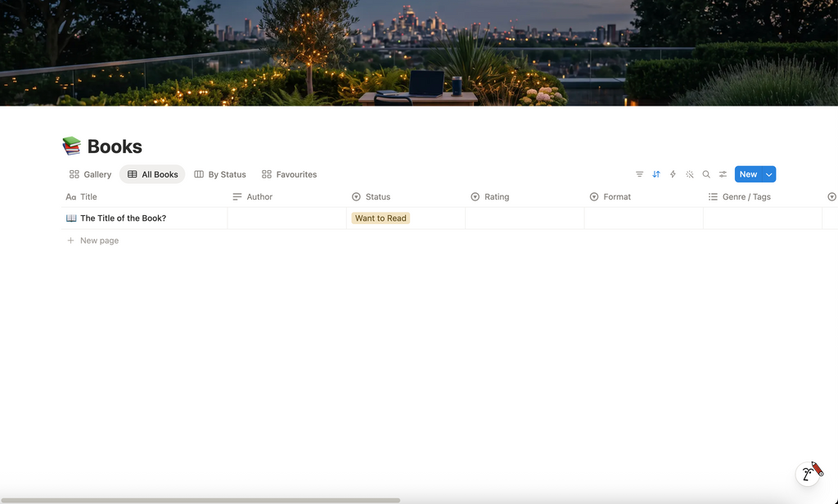Click the open book row icon
Image resolution: width=838 pixels, height=504 pixels.
(71, 218)
